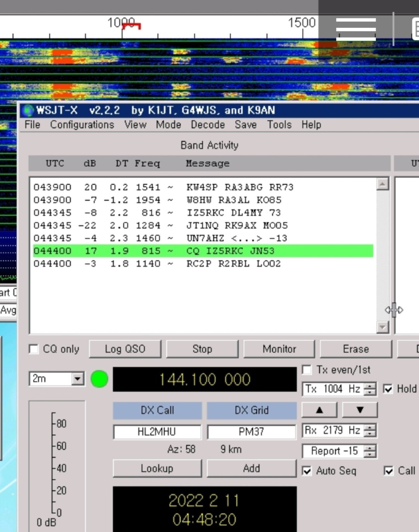Select the IZ5RKC DL4MY 73 row
The height and width of the screenshot is (532, 419).
pyautogui.click(x=203, y=213)
